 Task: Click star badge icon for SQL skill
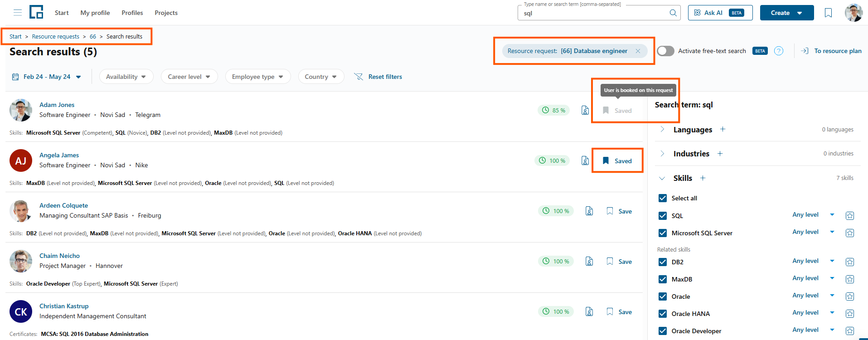[x=850, y=216]
